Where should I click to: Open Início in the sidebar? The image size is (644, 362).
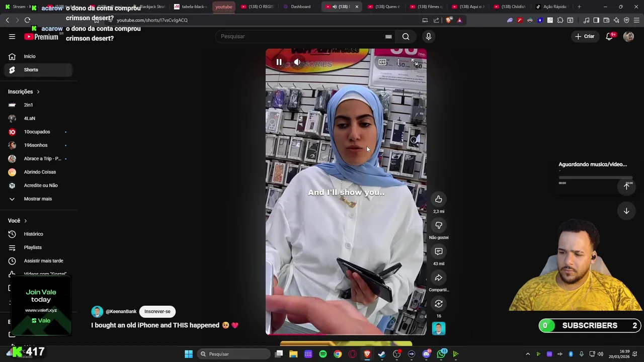38,56
